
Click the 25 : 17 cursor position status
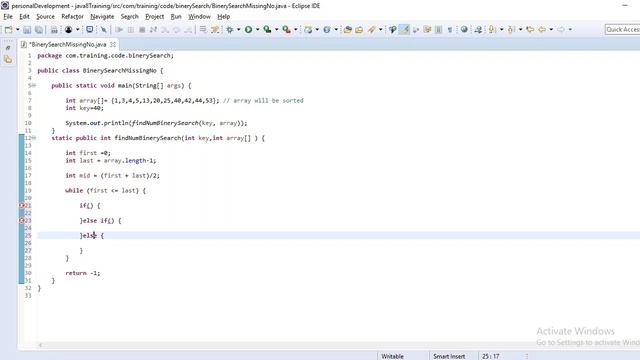pyautogui.click(x=491, y=356)
